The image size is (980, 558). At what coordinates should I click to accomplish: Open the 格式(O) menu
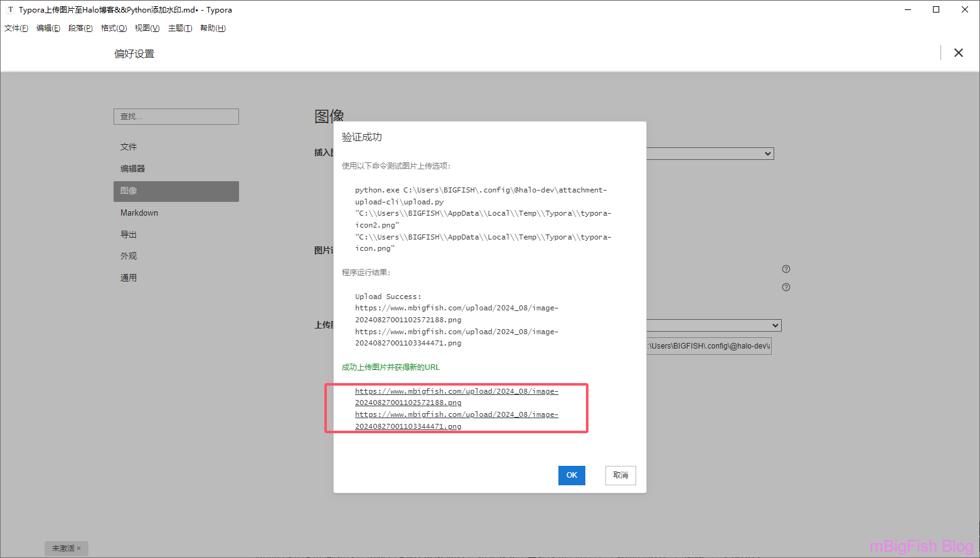(114, 28)
